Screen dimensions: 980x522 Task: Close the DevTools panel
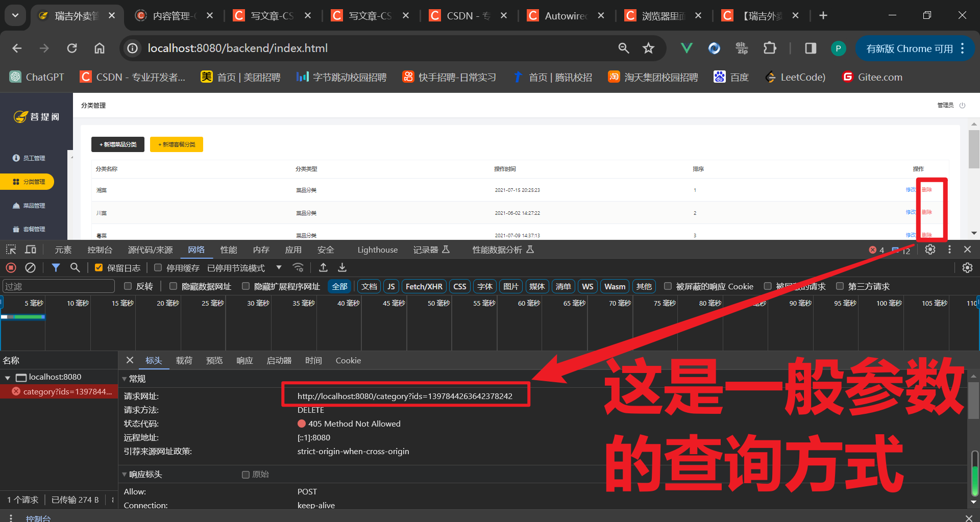[x=967, y=250]
